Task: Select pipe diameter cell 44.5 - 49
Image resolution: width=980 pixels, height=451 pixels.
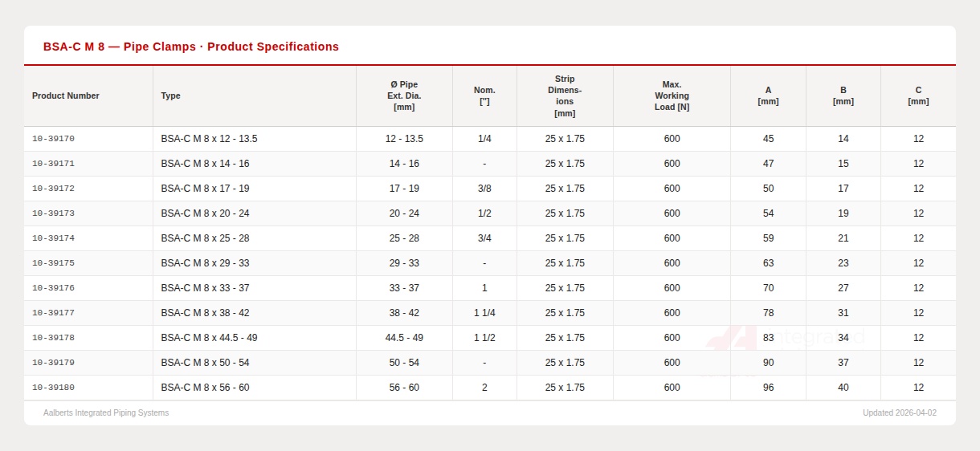Action: point(404,338)
